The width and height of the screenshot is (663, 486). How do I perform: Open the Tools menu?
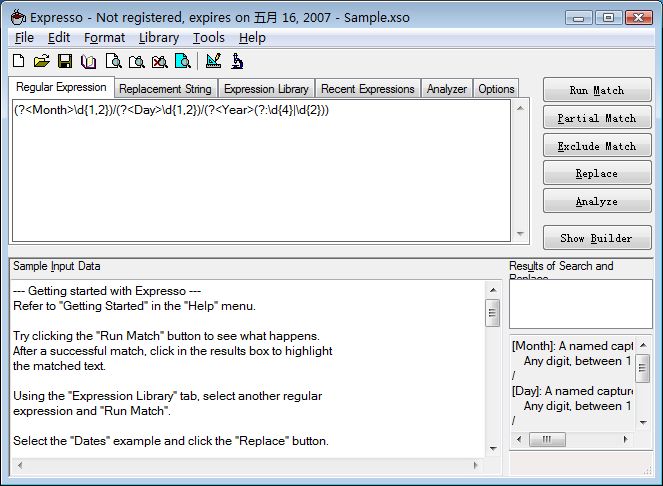[208, 38]
